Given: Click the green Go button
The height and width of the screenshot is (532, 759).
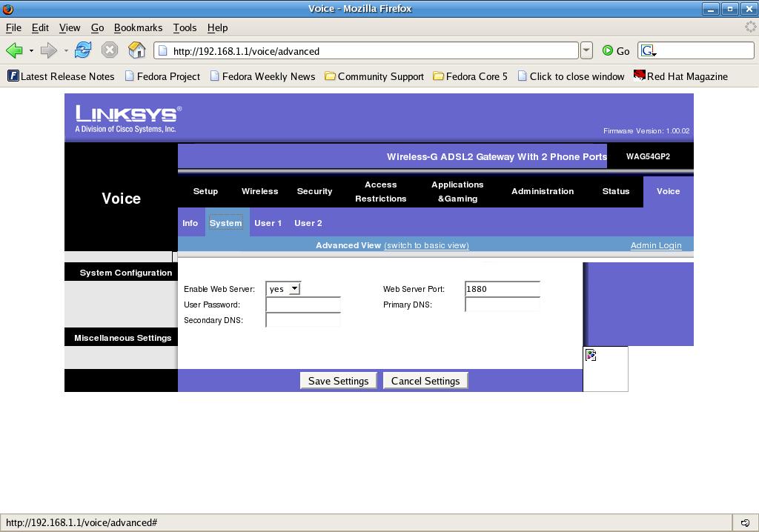Looking at the screenshot, I should [x=616, y=50].
